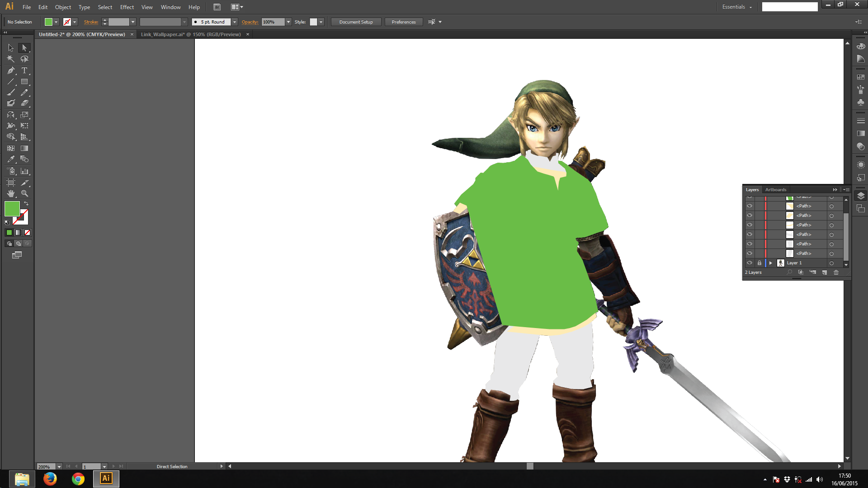Open stroke weight dropdown
868x488 pixels.
click(x=133, y=22)
